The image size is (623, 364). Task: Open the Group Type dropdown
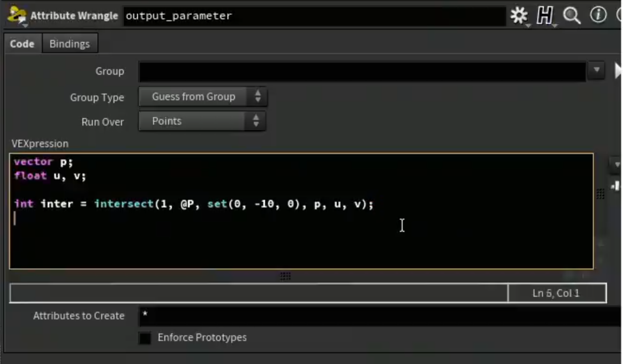point(202,97)
